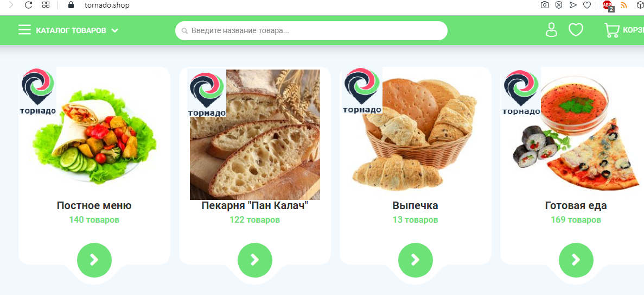Viewport: 644px width, 295px height.
Task: Click the browser heart bookmark icon
Action: click(x=588, y=5)
